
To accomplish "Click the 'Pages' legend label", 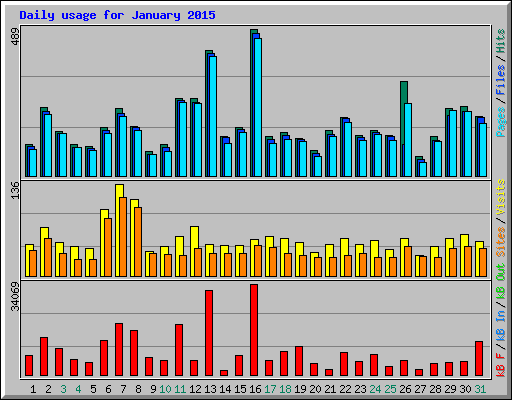I will [x=500, y=122].
